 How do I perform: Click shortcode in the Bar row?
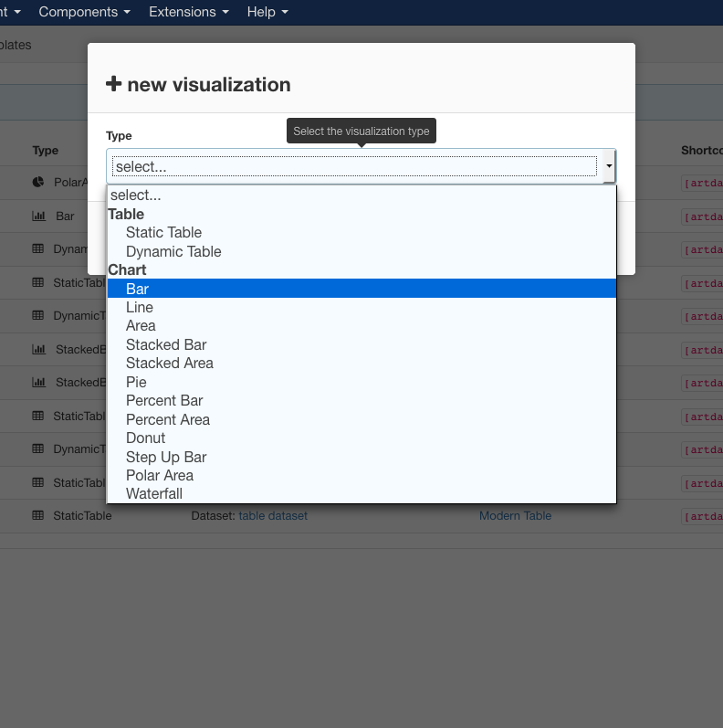[x=702, y=216]
